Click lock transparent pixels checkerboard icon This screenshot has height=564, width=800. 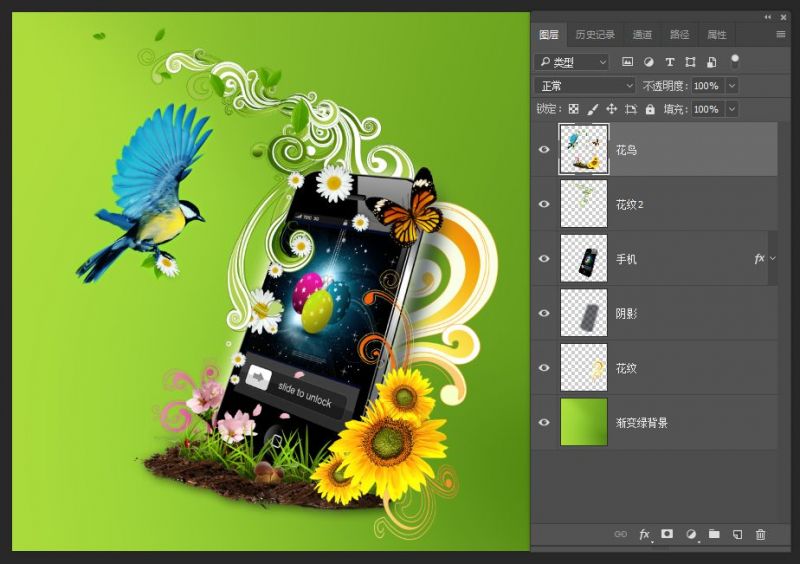(x=574, y=109)
